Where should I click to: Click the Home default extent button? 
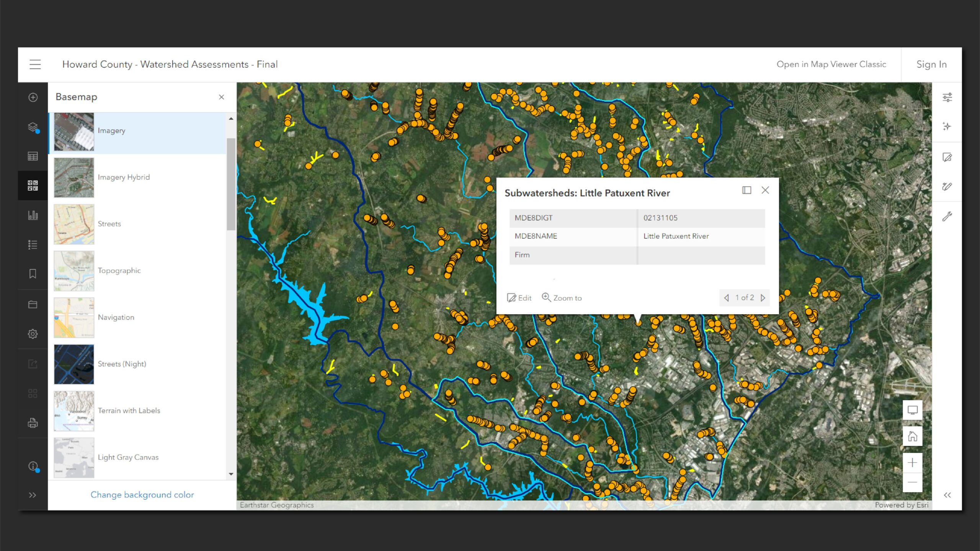click(x=912, y=436)
